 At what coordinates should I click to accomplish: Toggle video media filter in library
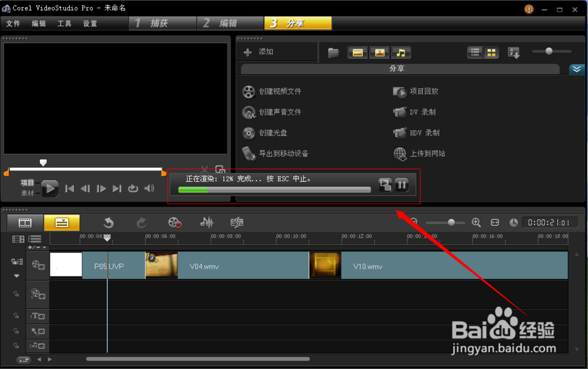coord(358,52)
